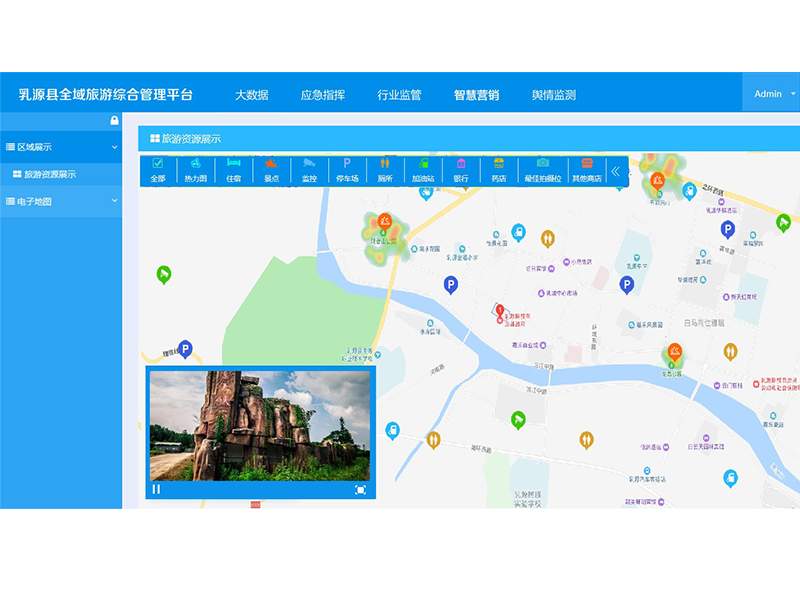Pause the scenic video

tap(156, 489)
